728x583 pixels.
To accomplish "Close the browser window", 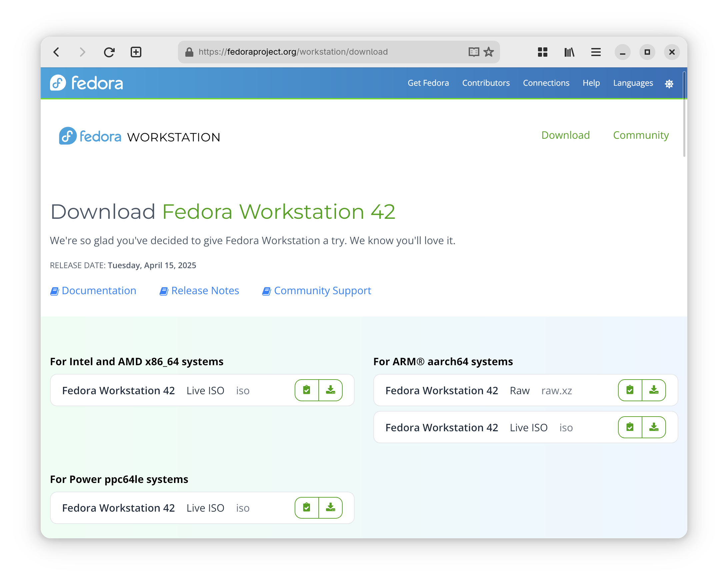I will pos(672,52).
